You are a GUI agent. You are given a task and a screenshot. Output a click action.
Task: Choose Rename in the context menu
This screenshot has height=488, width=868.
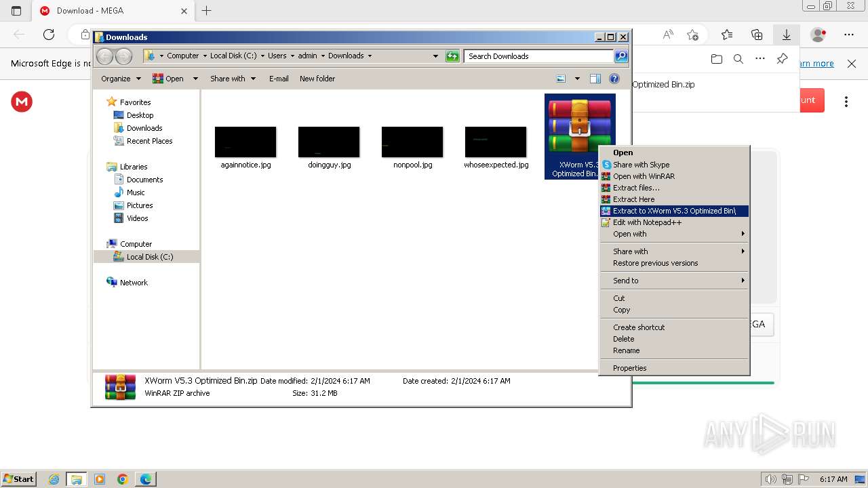point(675,350)
